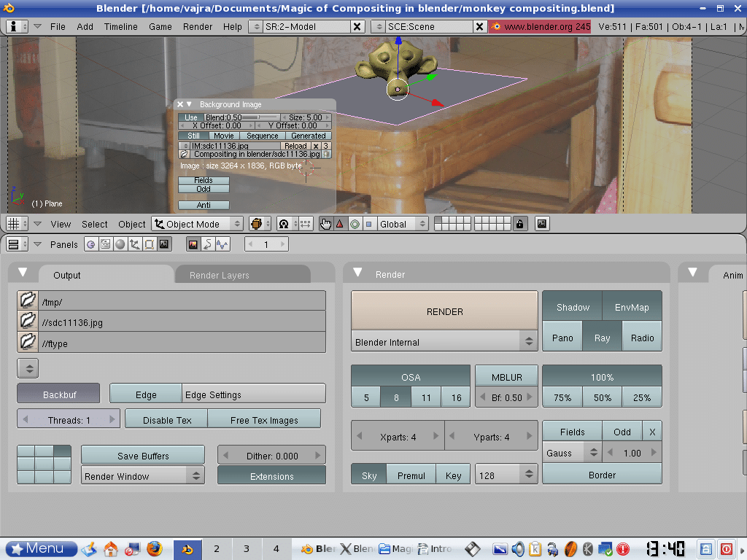Click the layer lock padlock icon

coord(519,224)
